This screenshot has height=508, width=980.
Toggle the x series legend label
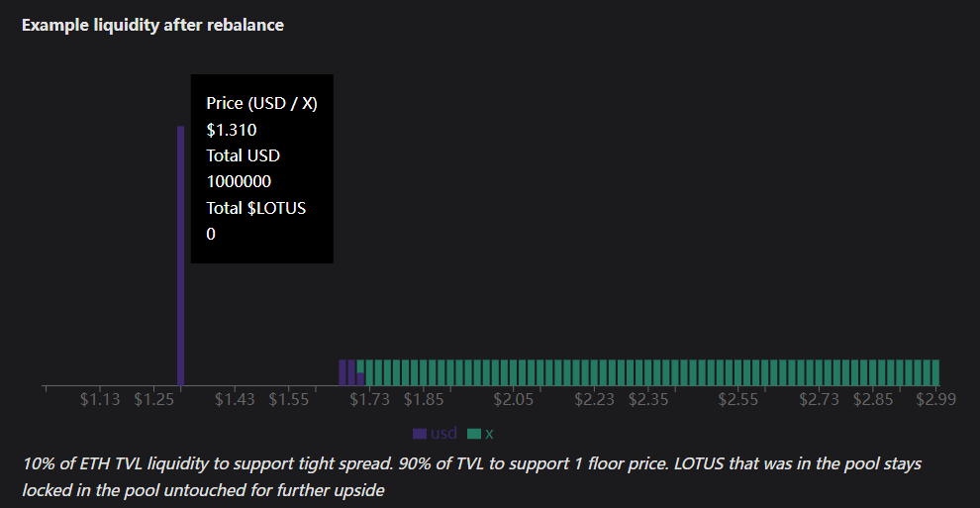(489, 434)
